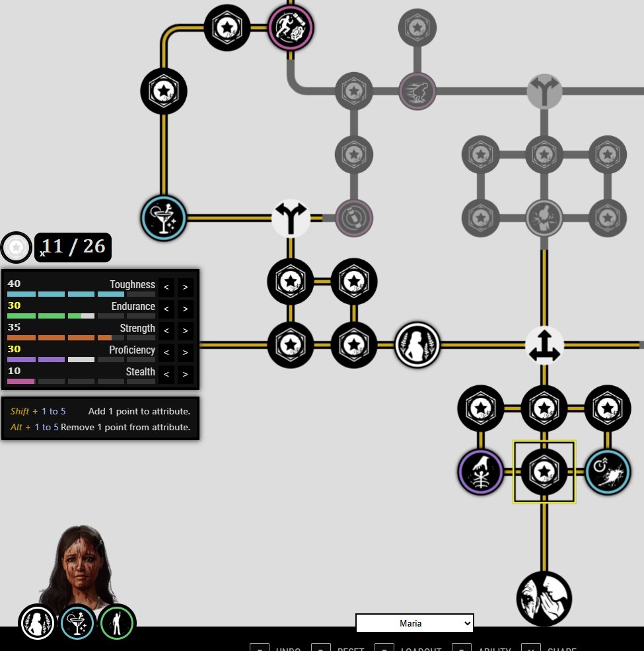Decrease Toughness using its < stepper
The image size is (644, 651).
click(166, 287)
